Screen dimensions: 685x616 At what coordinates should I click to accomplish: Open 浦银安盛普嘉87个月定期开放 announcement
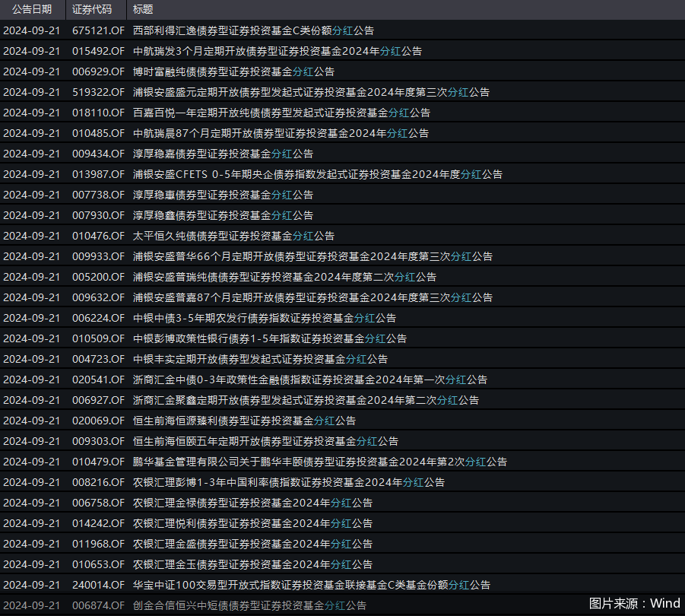point(312,297)
